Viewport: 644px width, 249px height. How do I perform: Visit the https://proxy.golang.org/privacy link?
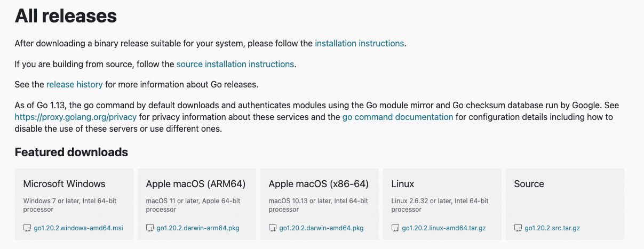pos(76,117)
